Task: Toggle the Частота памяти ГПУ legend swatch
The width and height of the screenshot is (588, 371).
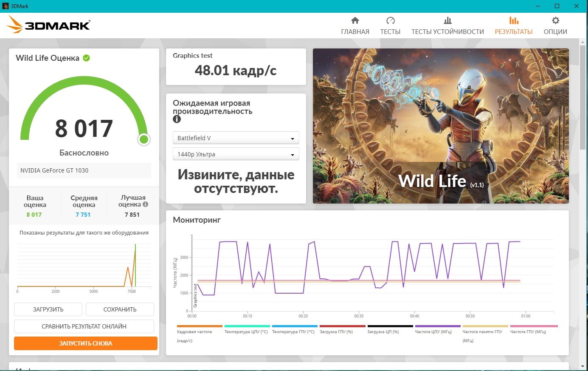Action: point(485,326)
